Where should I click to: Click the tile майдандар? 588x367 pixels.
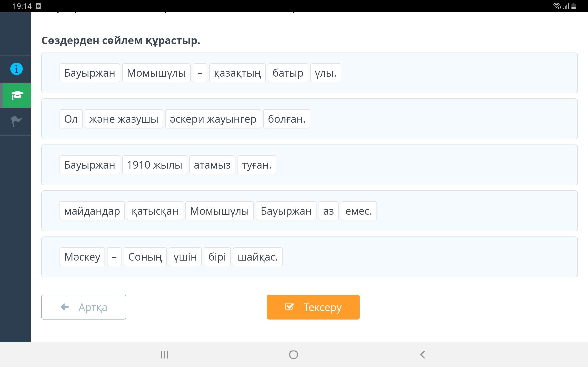coord(92,211)
